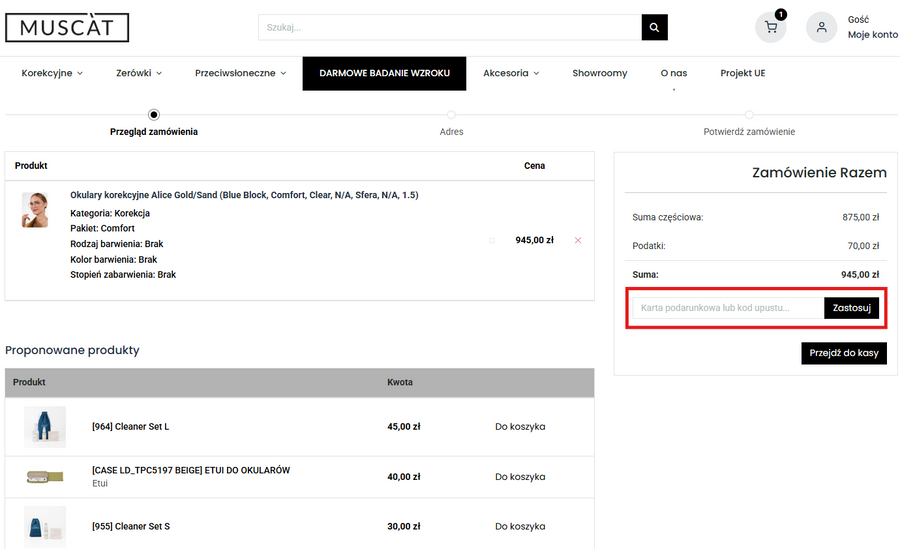Open beige glasses case product image
Screen dimensions: 900x549
pos(45,477)
